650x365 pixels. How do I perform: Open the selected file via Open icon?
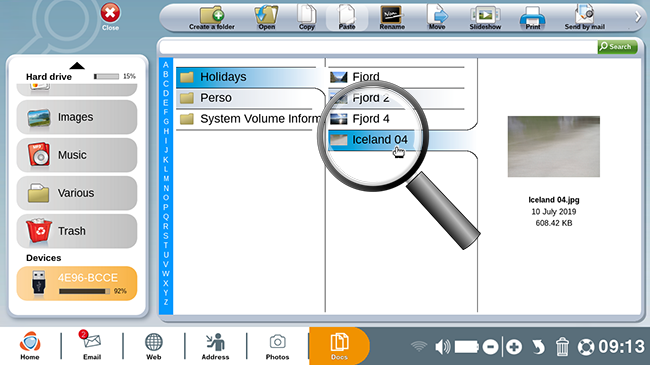[266, 18]
